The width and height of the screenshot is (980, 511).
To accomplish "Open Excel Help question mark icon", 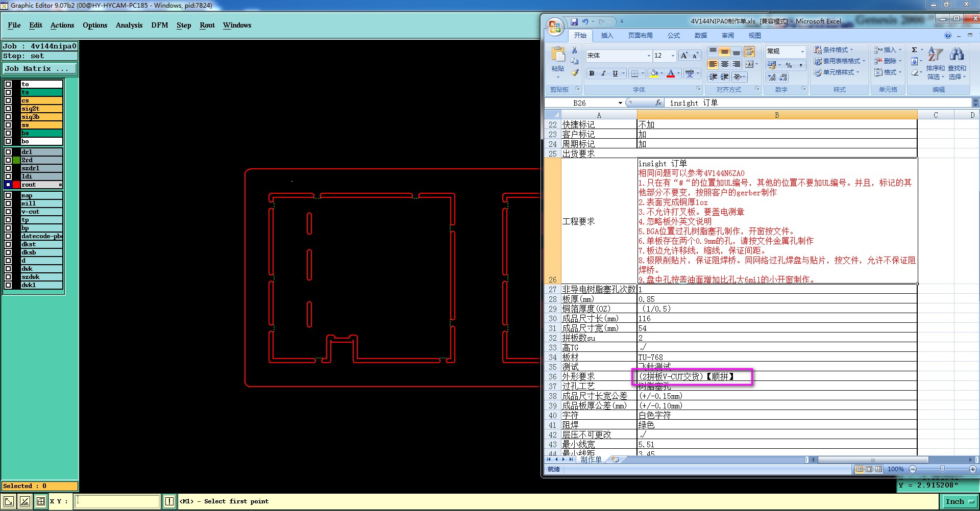I will click(x=948, y=35).
